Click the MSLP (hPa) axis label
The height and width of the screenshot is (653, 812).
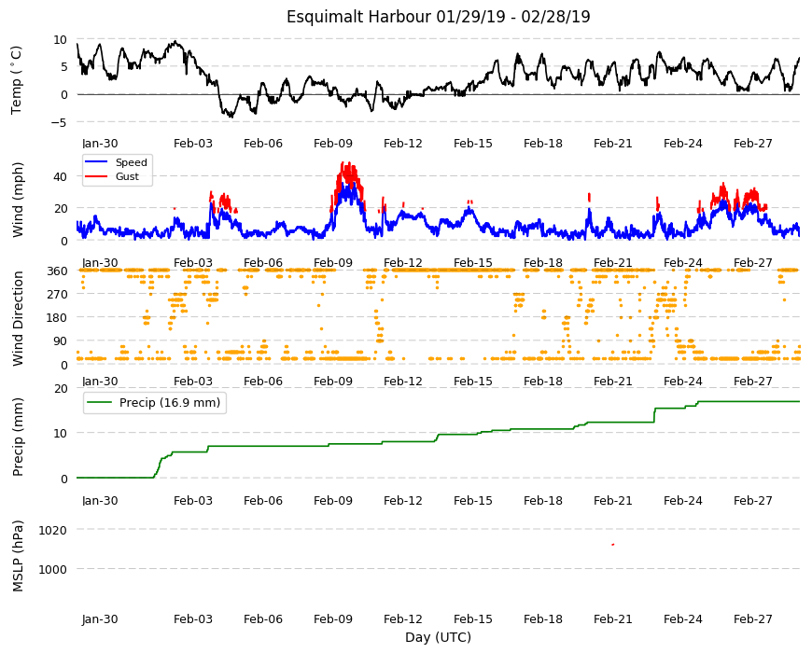[x=18, y=556]
